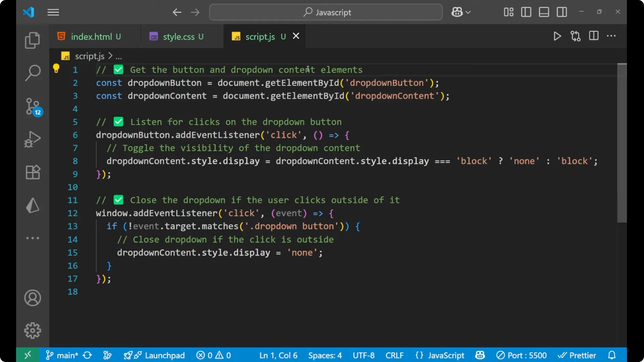644x362 pixels.
Task: Open the Copilot icon in the status bar
Action: click(479, 355)
